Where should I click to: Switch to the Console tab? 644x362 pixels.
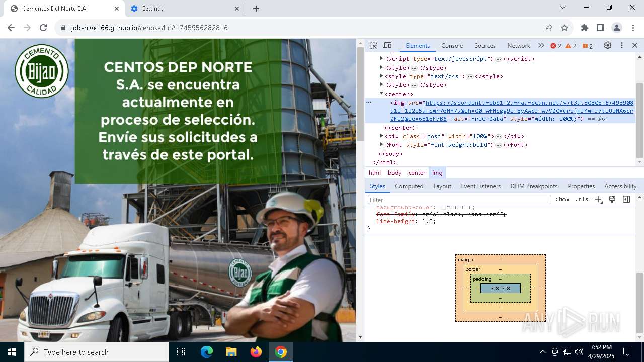coord(452,46)
